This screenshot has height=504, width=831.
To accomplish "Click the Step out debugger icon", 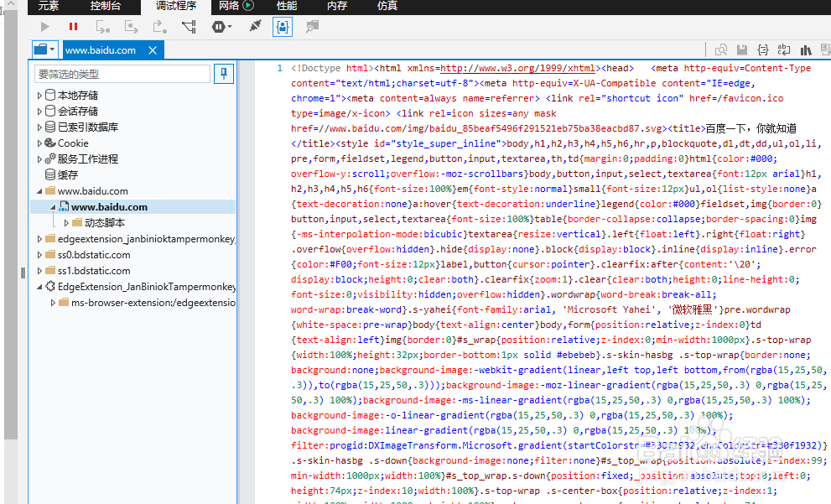I will pyautogui.click(x=159, y=27).
